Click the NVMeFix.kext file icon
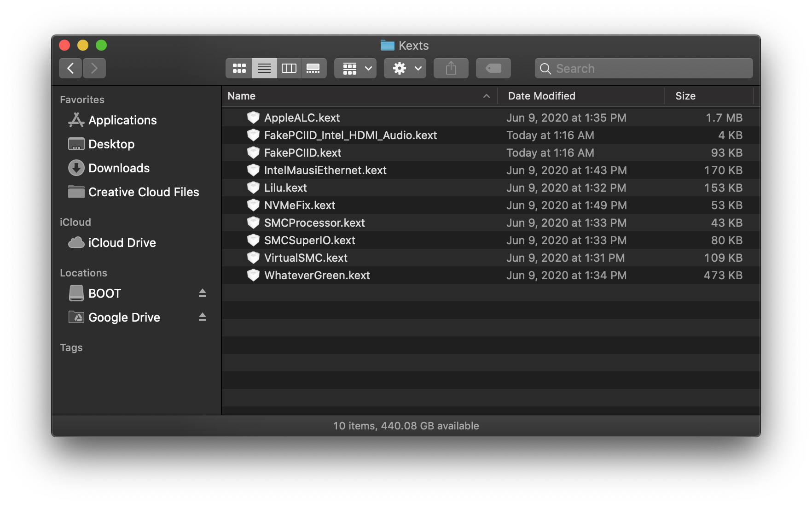This screenshot has width=812, height=505. [253, 205]
